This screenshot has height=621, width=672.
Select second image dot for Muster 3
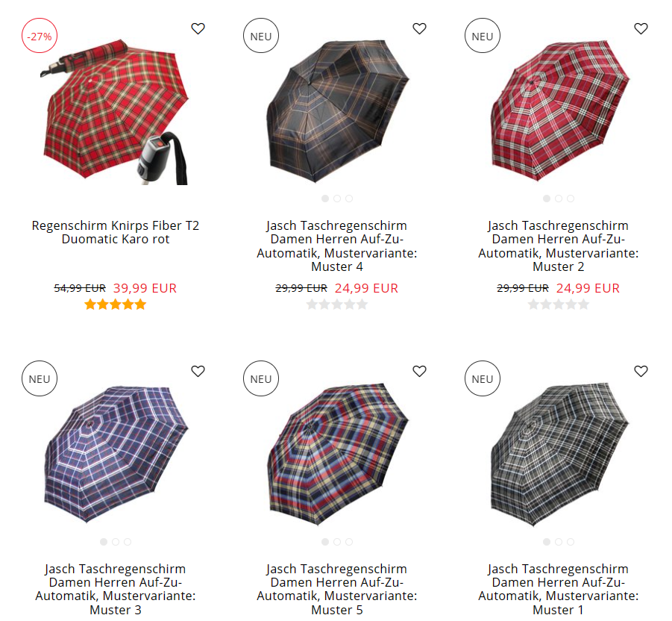point(116,542)
